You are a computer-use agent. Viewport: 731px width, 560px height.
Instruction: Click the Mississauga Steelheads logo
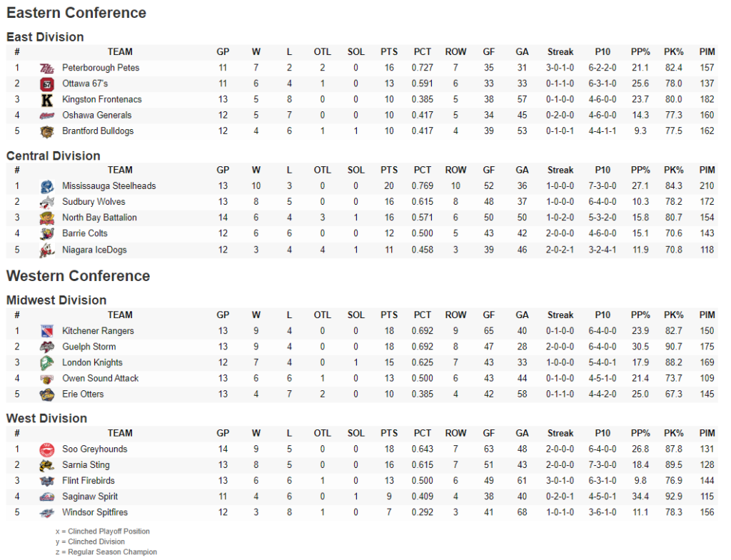[x=46, y=187]
